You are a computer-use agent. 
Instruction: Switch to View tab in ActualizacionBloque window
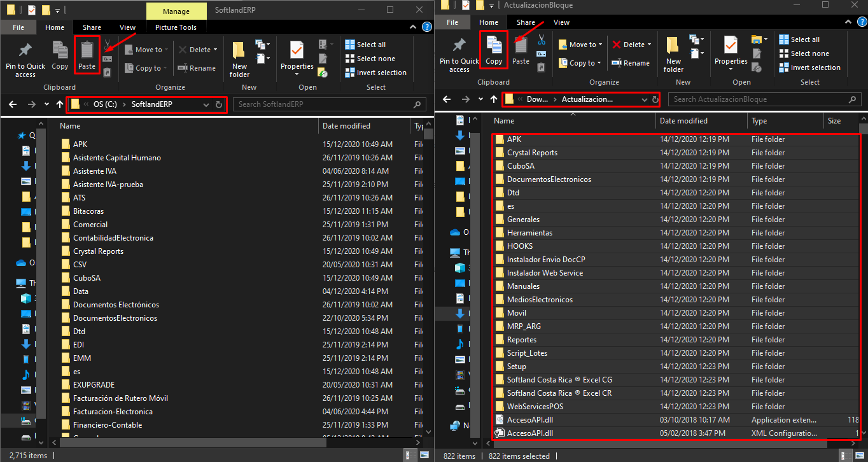561,22
